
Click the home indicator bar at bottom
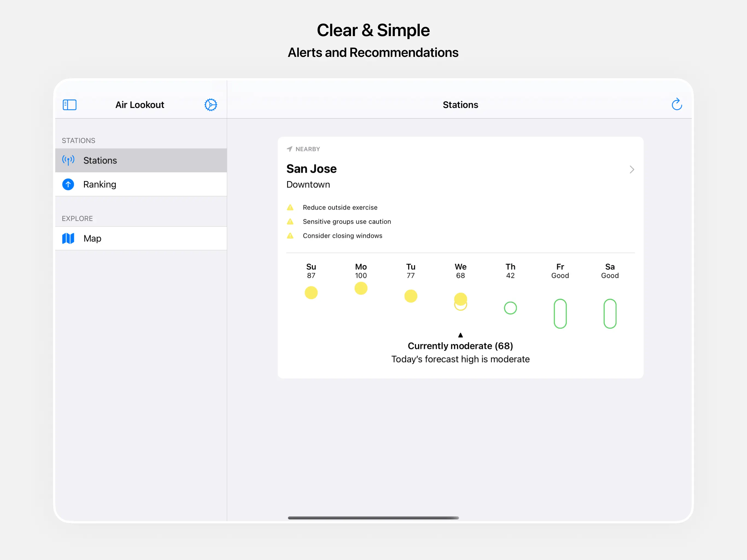[373, 518]
